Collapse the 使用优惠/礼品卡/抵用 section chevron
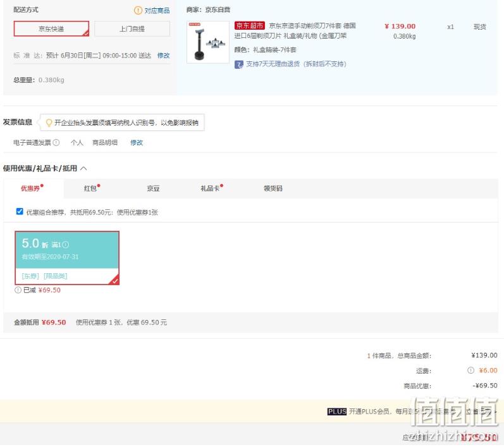 (x=83, y=168)
